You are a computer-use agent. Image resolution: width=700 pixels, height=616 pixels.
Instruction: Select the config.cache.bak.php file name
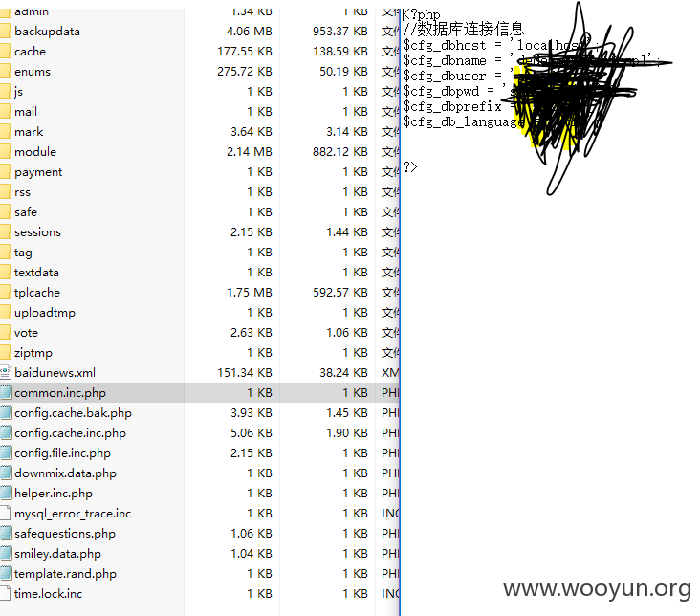74,413
